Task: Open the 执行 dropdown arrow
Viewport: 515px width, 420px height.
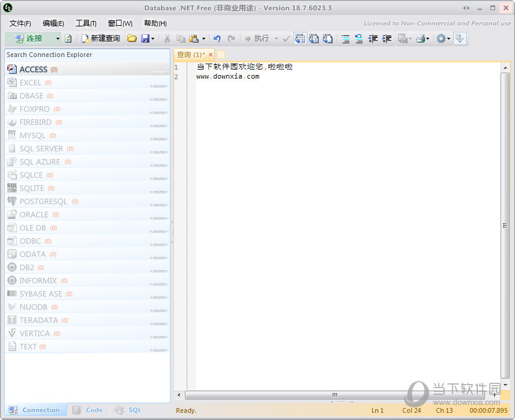Action: click(x=276, y=39)
